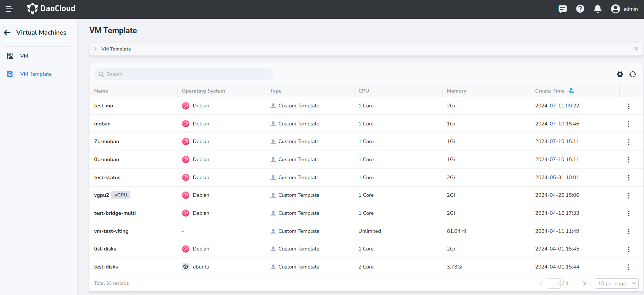Go to next page of records

tap(585, 283)
